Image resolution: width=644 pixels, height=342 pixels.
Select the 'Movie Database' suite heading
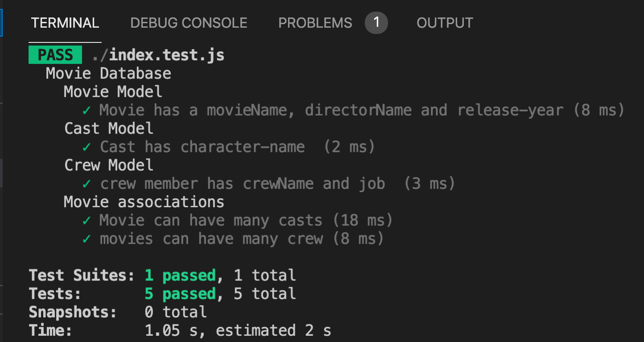tap(108, 73)
